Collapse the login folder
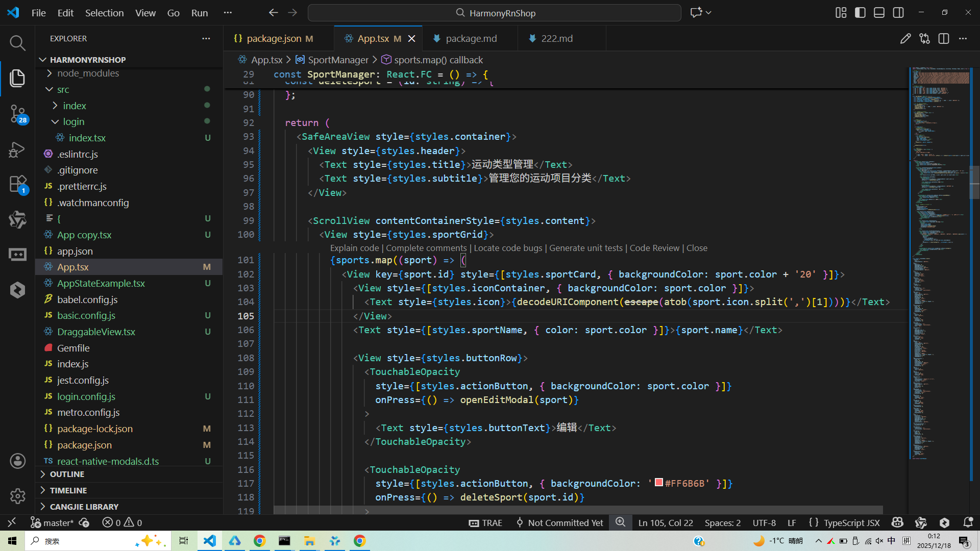The width and height of the screenshot is (980, 551). [73, 121]
